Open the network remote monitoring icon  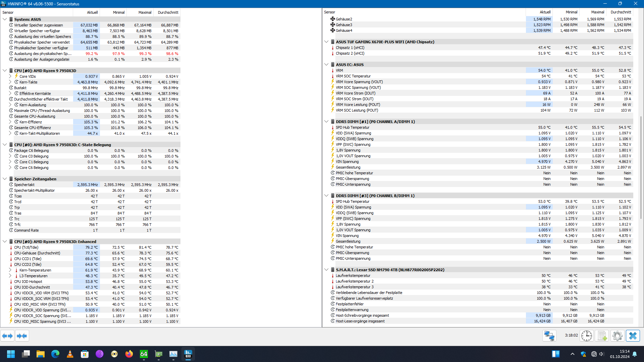tap(549, 336)
